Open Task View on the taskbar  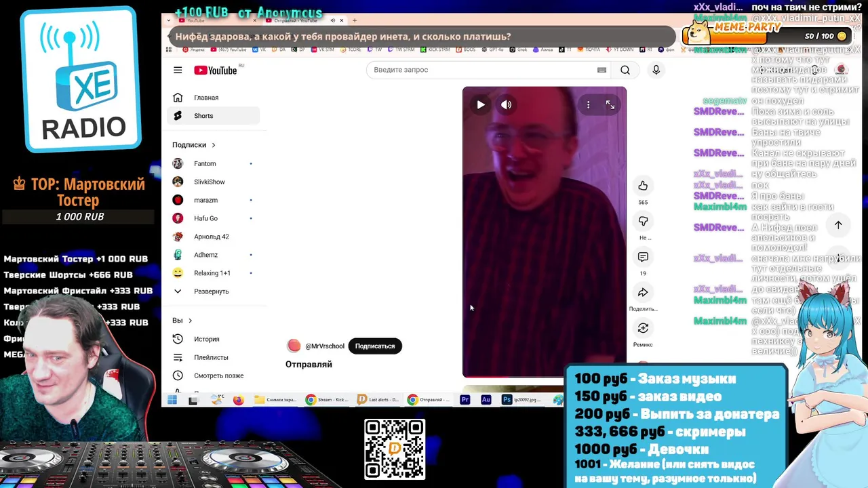(193, 400)
